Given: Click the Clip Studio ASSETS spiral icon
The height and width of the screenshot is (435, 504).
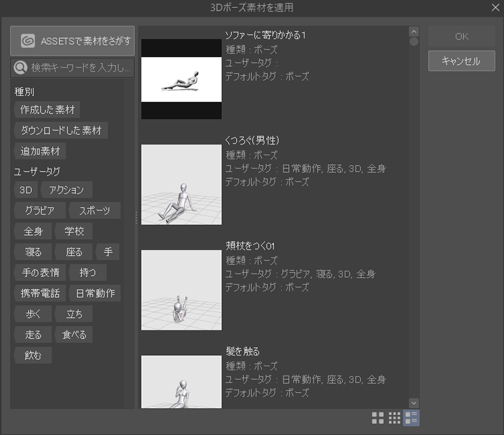Looking at the screenshot, I should point(28,41).
